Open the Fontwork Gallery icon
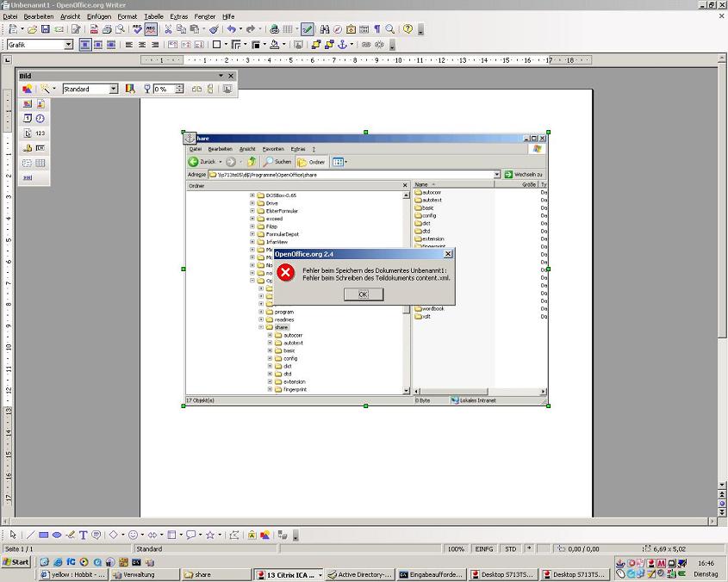Screen dimensions: 728x582 point(252,535)
